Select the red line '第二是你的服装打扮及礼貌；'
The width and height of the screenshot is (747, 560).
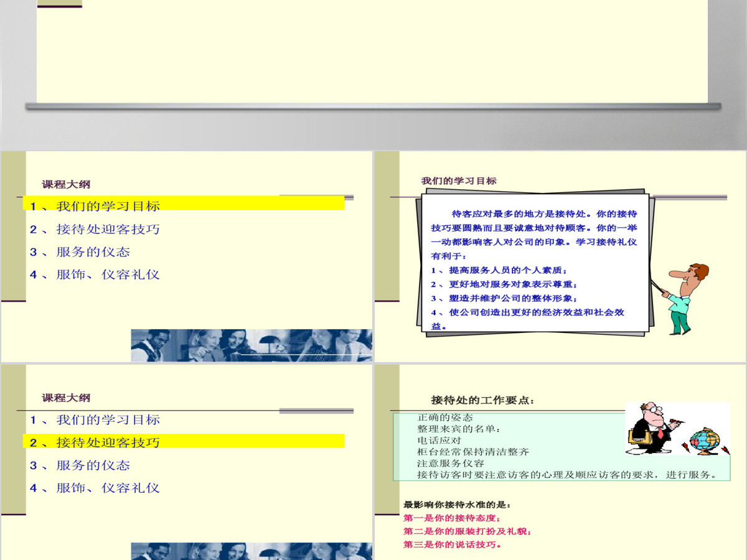point(467,532)
